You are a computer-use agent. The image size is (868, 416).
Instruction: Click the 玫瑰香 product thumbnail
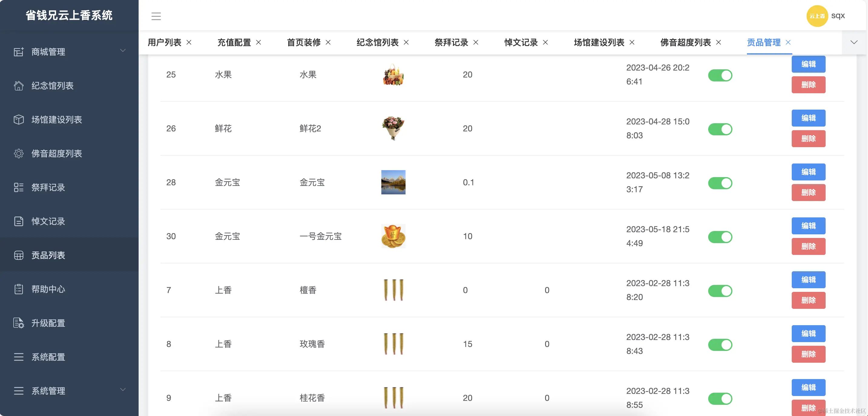click(x=393, y=344)
